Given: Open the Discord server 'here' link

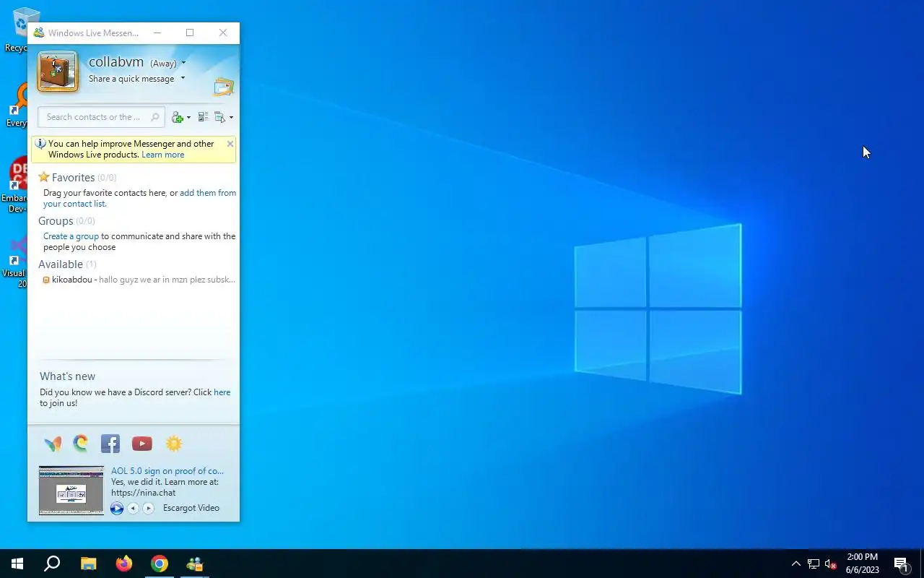Looking at the screenshot, I should click(x=222, y=392).
